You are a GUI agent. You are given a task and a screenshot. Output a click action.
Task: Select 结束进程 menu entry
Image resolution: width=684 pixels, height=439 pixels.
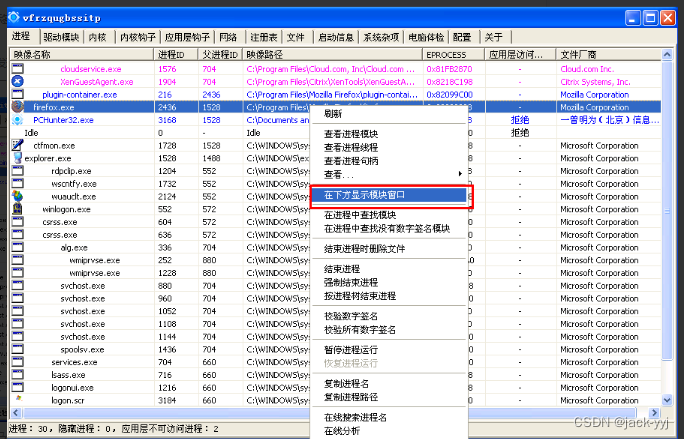click(389, 269)
